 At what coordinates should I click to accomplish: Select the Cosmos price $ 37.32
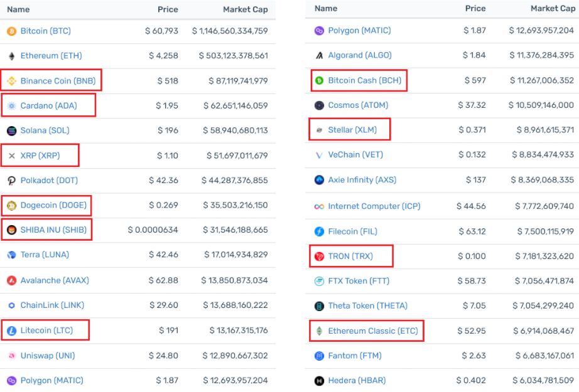tap(472, 105)
